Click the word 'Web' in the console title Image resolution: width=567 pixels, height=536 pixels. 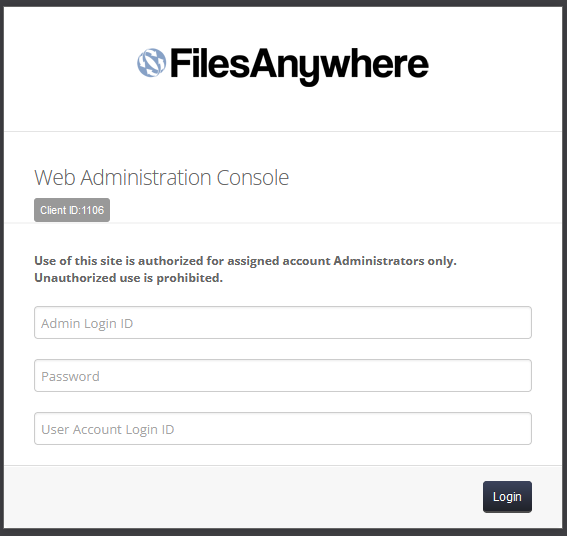[x=55, y=178]
